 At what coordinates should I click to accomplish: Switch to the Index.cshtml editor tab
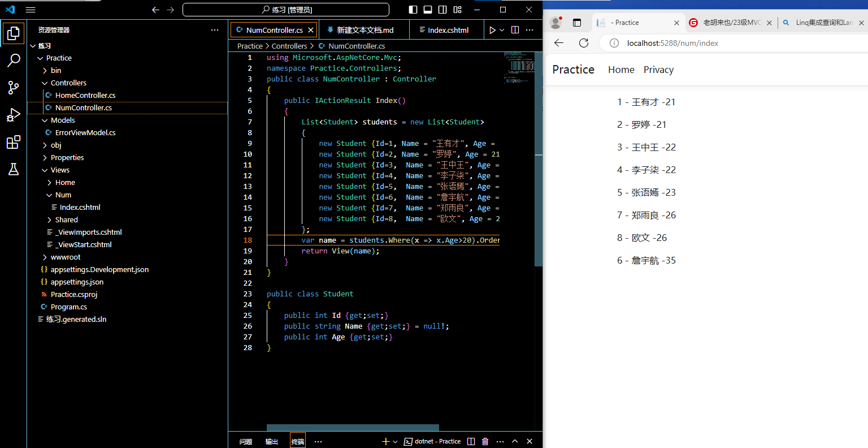(x=448, y=30)
